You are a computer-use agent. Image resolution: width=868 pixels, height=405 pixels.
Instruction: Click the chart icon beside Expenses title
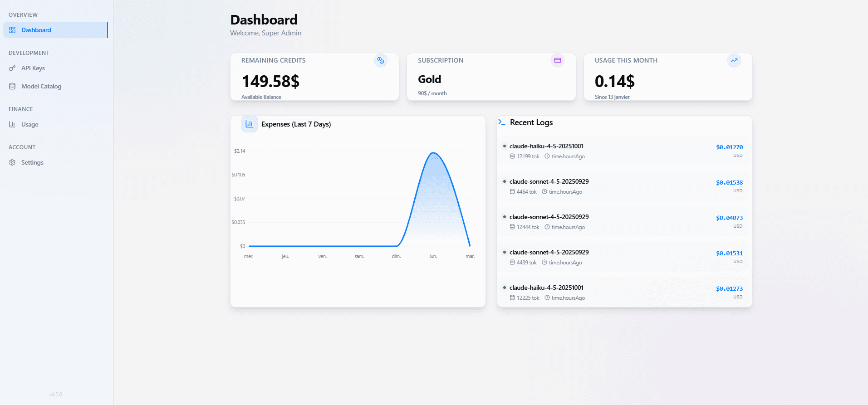coord(250,124)
